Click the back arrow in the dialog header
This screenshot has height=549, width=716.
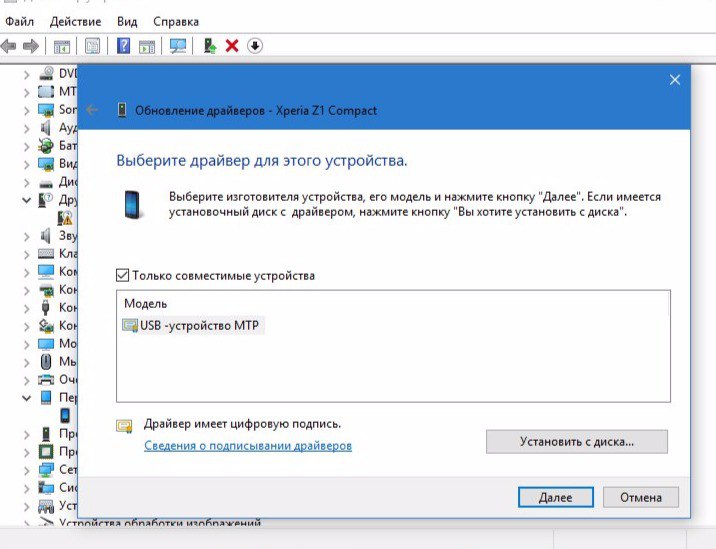pos(92,110)
